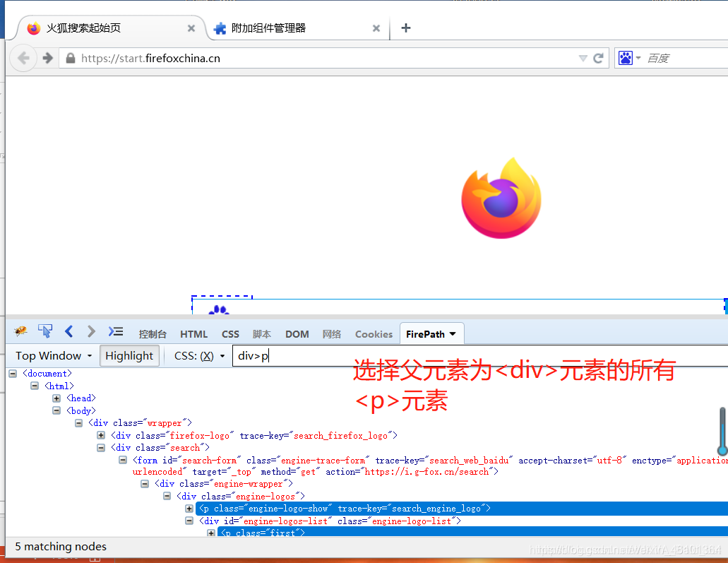728x563 pixels.
Task: Click the Firefox logo on the page
Action: tap(501, 198)
